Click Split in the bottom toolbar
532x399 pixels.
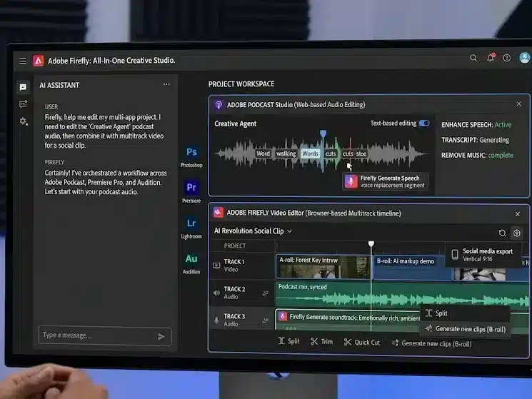pyautogui.click(x=288, y=341)
